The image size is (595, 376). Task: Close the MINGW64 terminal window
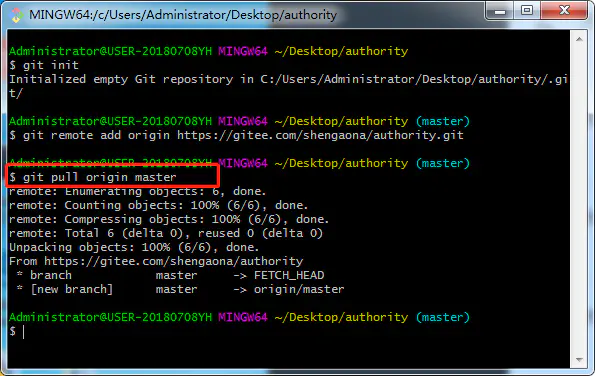[x=564, y=10]
